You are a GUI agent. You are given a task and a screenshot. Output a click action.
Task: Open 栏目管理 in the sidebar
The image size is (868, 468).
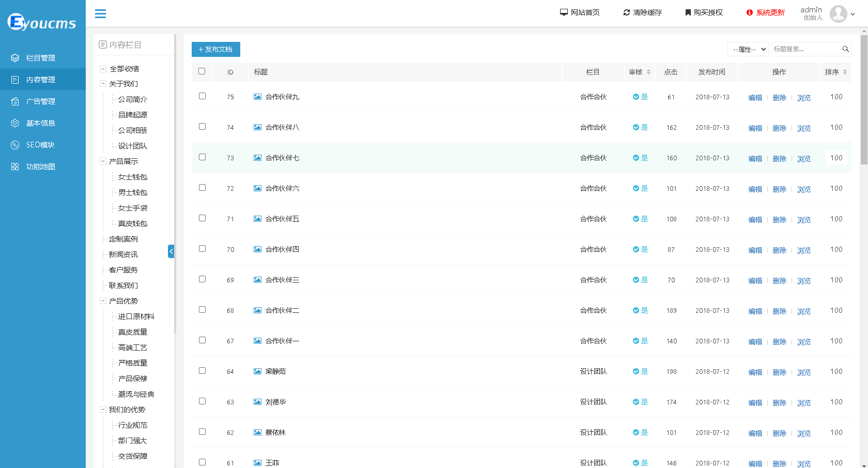pyautogui.click(x=43, y=58)
